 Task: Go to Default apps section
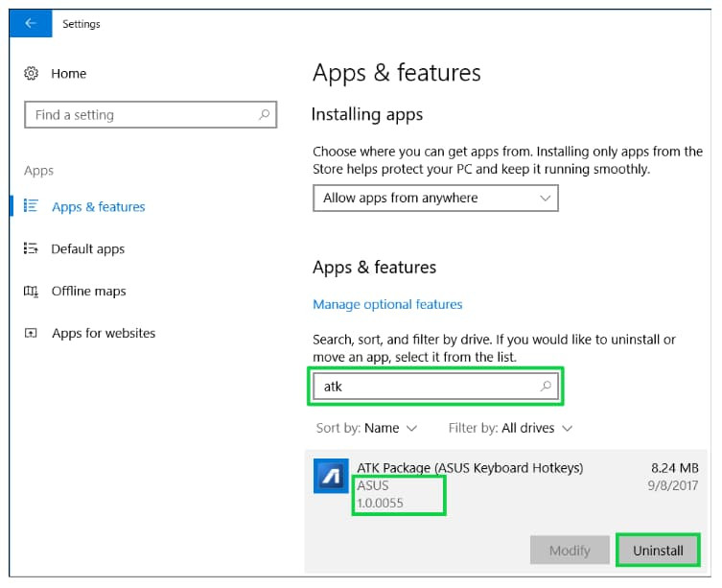coord(88,248)
